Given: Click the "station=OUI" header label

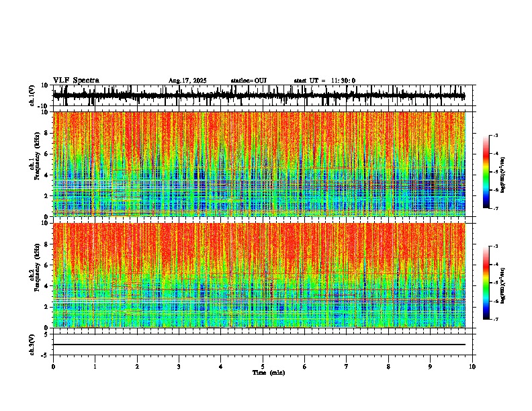Looking at the screenshot, I should [x=249, y=81].
